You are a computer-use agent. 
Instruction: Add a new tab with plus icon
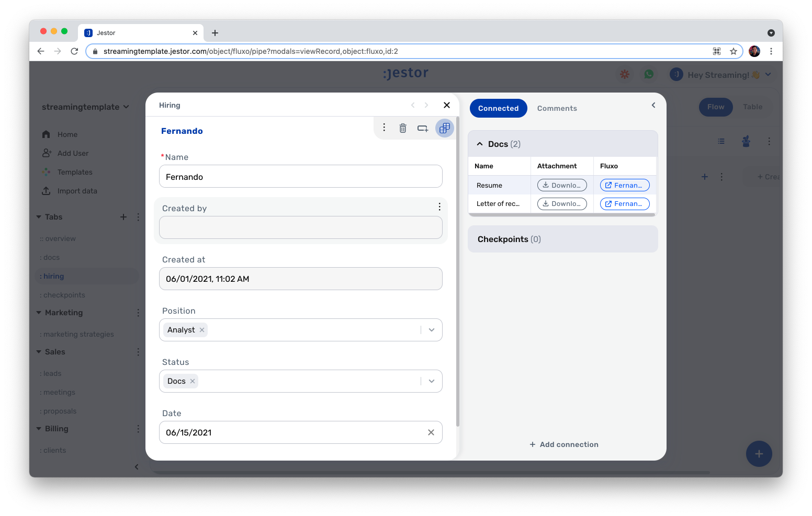point(123,217)
